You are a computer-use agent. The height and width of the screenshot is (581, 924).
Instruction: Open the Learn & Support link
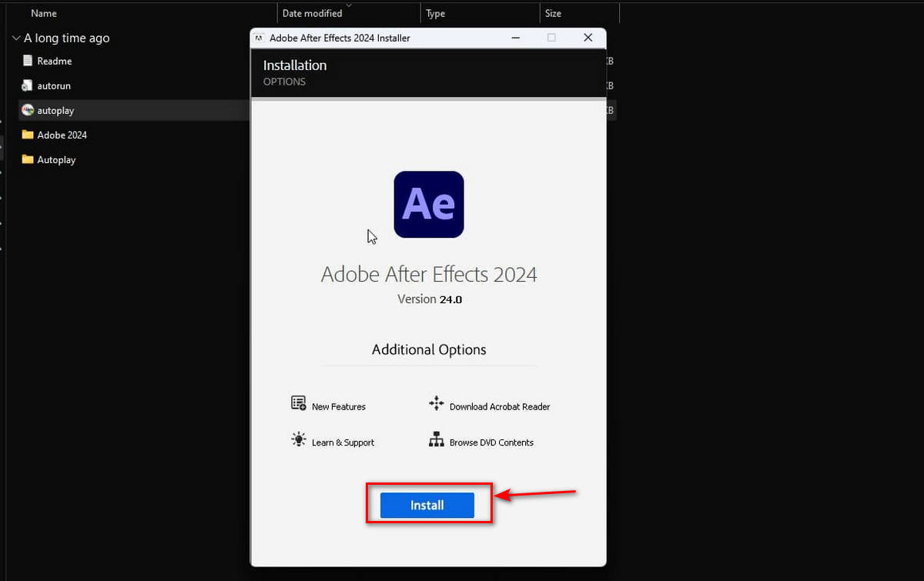click(343, 442)
